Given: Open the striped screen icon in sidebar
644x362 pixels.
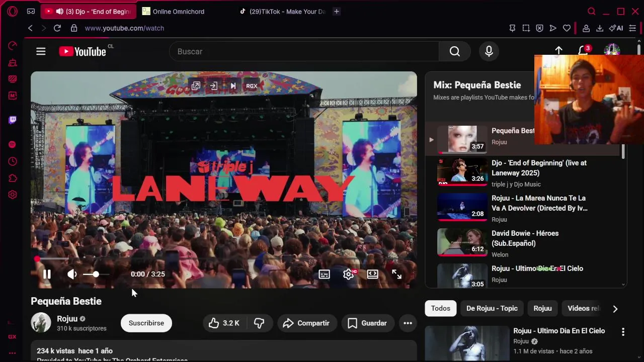Looking at the screenshot, I should [x=13, y=79].
